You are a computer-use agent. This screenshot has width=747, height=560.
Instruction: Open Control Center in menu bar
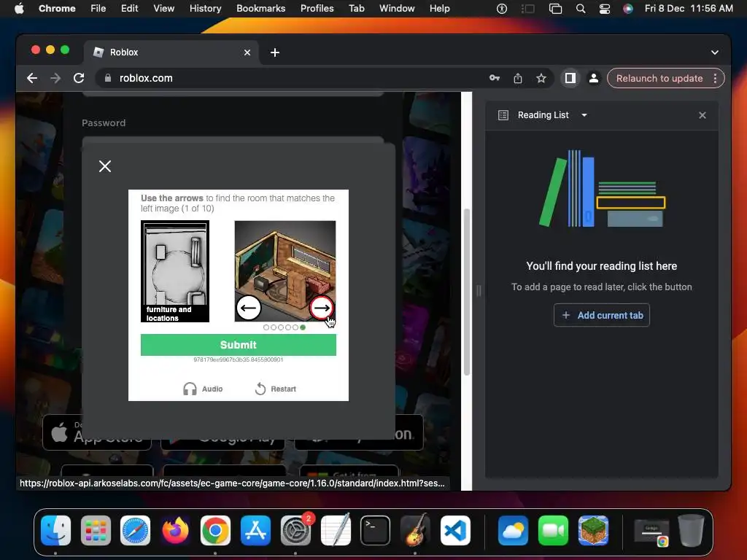point(604,9)
